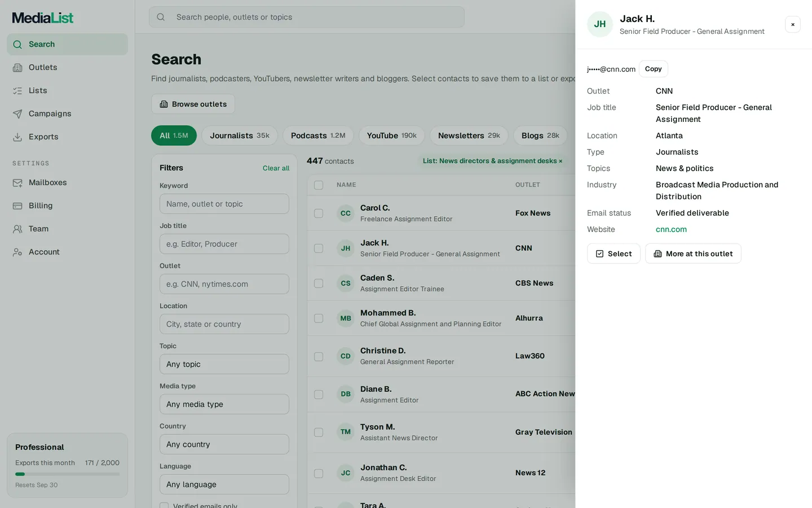Open More at this outlet
The height and width of the screenshot is (508, 812).
coord(693,253)
